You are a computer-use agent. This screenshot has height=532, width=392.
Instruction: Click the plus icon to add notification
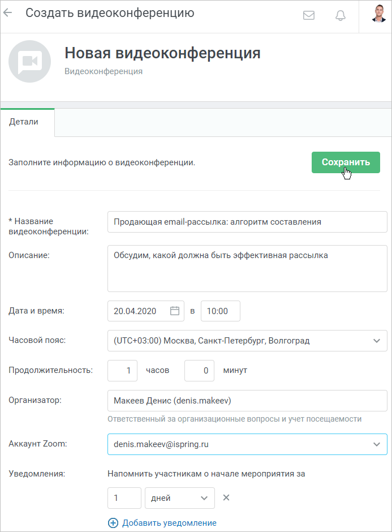click(x=113, y=523)
